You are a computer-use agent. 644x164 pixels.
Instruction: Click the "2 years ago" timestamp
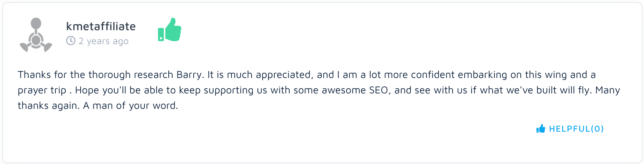[x=103, y=41]
